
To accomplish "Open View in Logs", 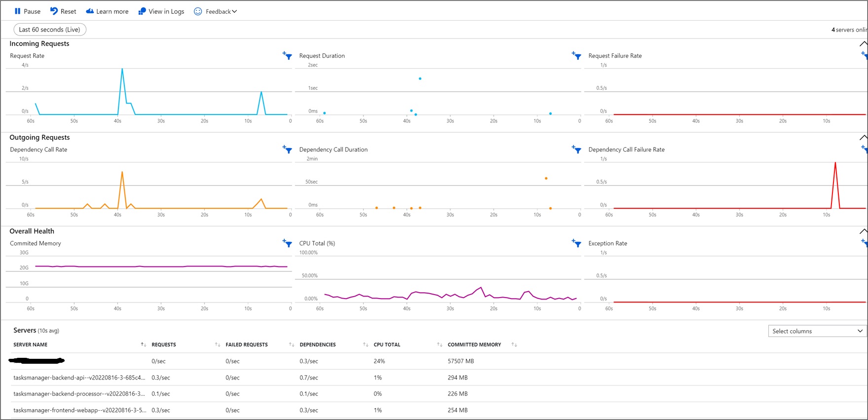I will click(x=161, y=11).
